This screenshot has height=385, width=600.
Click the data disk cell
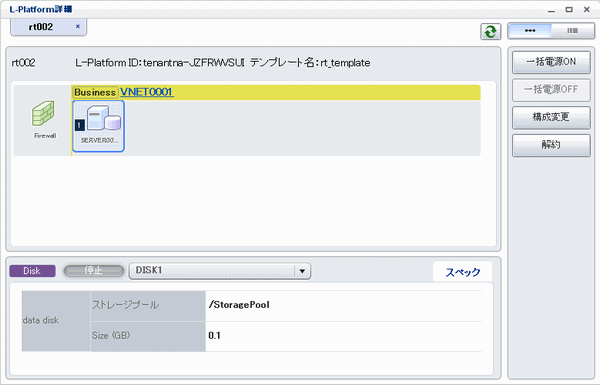click(x=56, y=321)
